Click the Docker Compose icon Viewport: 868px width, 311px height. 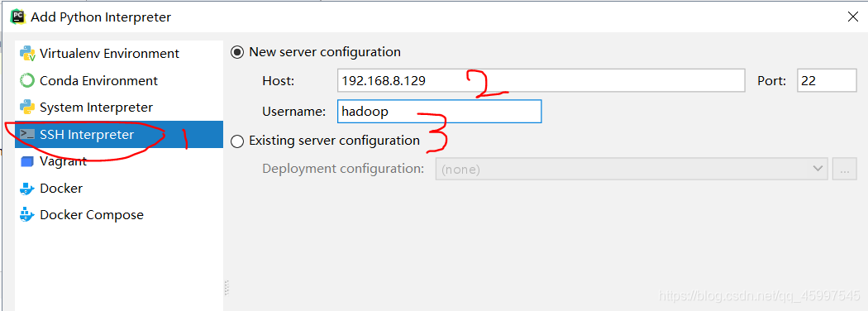pyautogui.click(x=27, y=214)
